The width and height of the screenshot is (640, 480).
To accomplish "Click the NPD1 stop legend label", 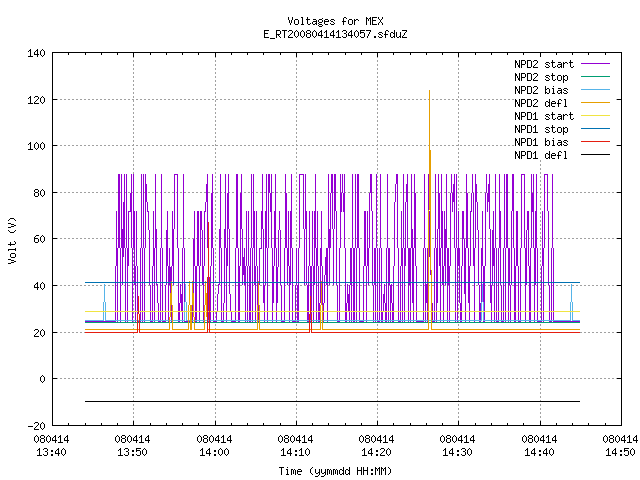I will (x=541, y=129).
